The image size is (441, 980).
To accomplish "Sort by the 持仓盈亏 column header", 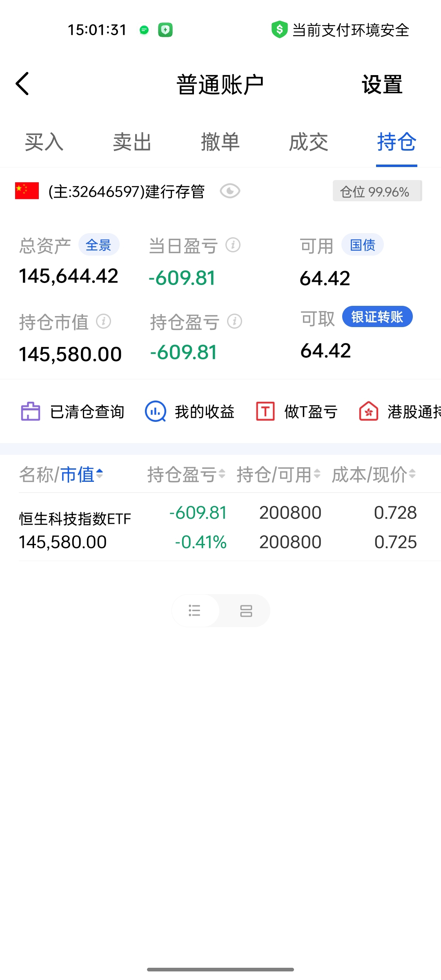I will pos(186,474).
